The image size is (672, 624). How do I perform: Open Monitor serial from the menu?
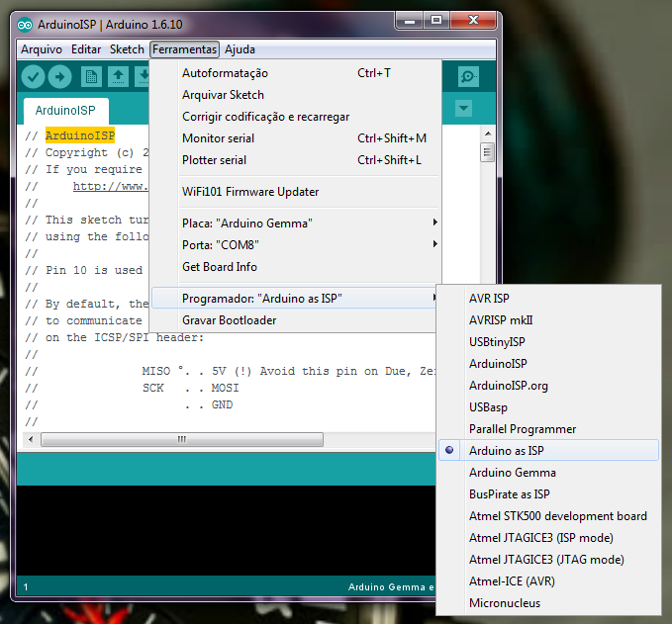click(x=296, y=138)
